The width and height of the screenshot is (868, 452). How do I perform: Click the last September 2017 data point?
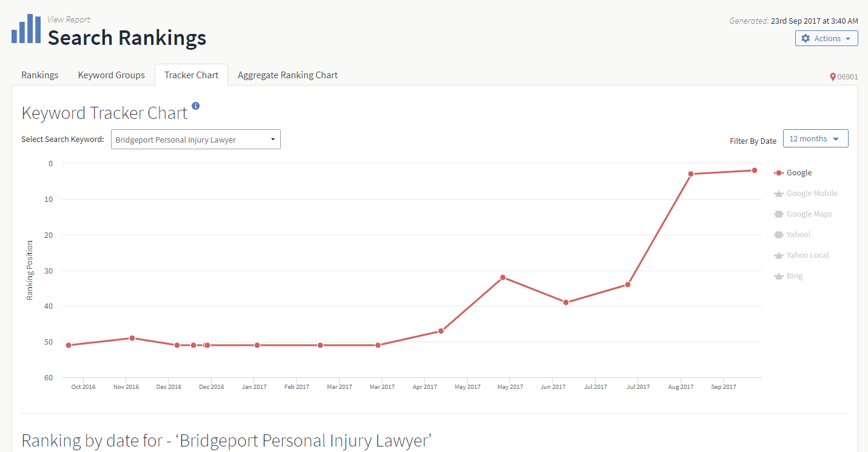(755, 170)
